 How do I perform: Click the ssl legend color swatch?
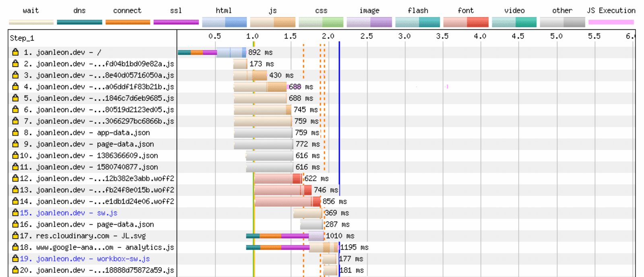point(176,22)
